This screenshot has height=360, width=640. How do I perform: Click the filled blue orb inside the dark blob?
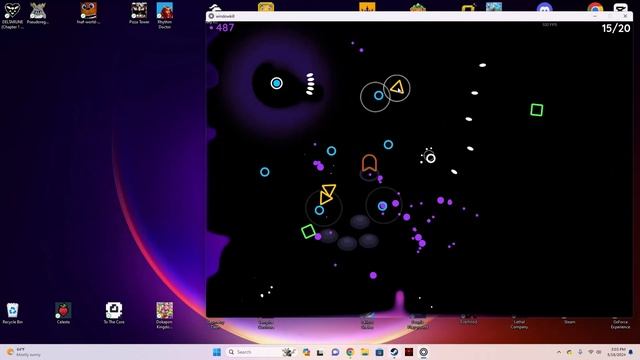[x=277, y=83]
